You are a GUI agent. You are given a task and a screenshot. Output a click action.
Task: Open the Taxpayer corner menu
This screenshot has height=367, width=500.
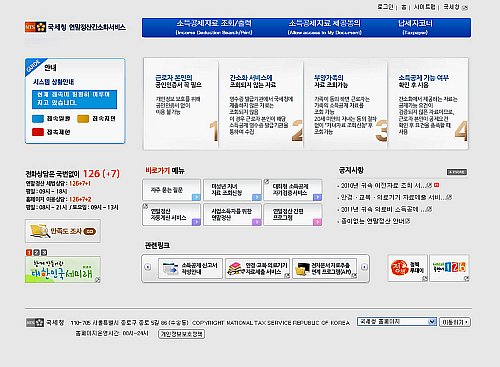click(415, 27)
